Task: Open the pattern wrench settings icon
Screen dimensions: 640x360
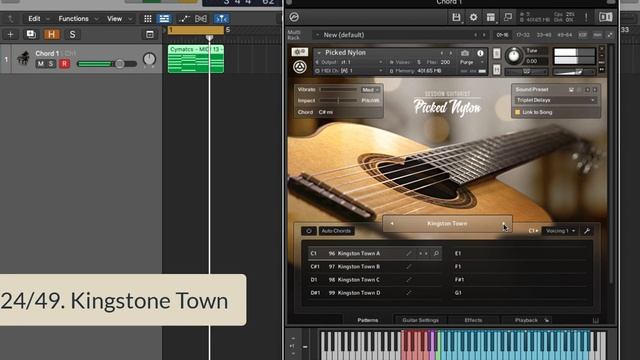Action: click(587, 231)
